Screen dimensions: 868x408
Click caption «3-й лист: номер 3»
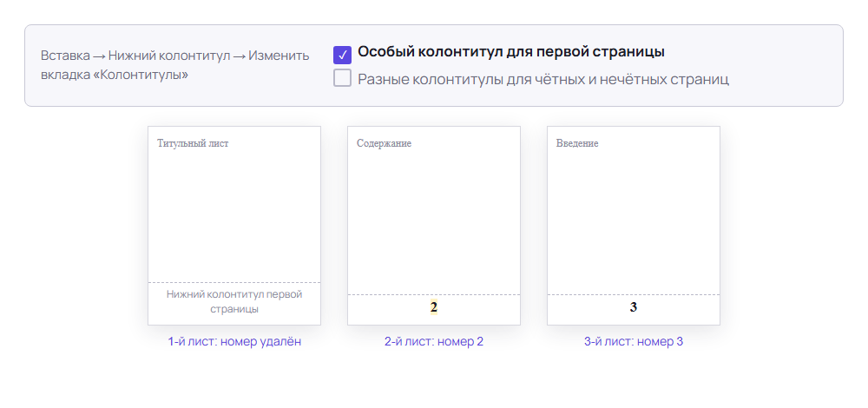coord(634,341)
